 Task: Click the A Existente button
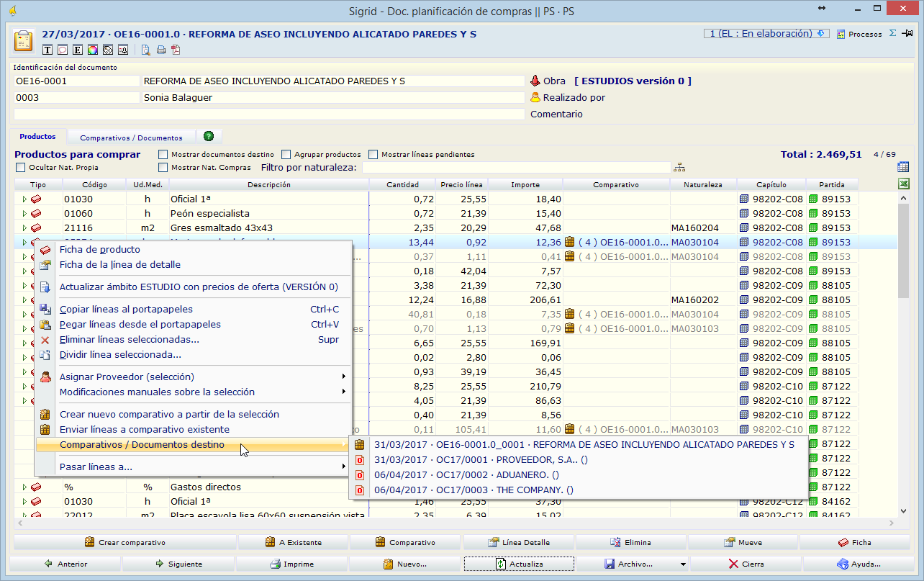tap(294, 542)
